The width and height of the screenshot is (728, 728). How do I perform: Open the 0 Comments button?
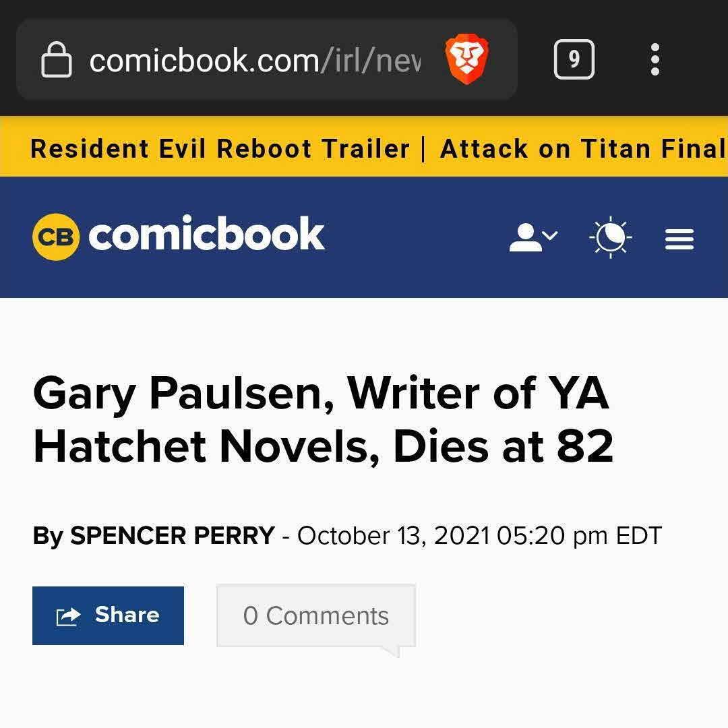click(315, 616)
